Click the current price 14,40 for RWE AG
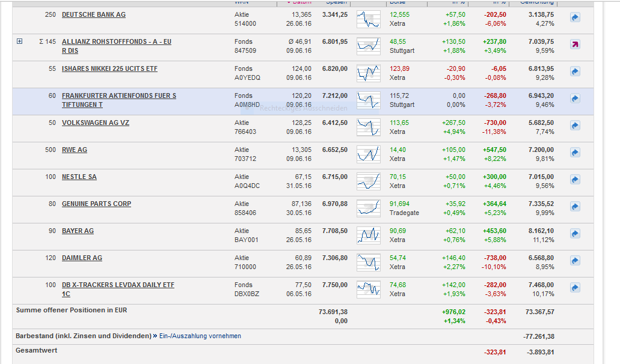 coord(397,150)
